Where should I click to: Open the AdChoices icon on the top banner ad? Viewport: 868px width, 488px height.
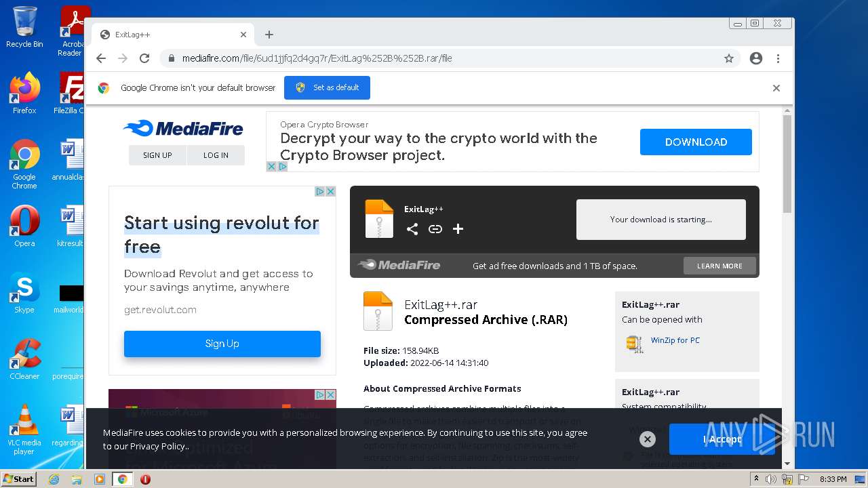click(x=282, y=167)
